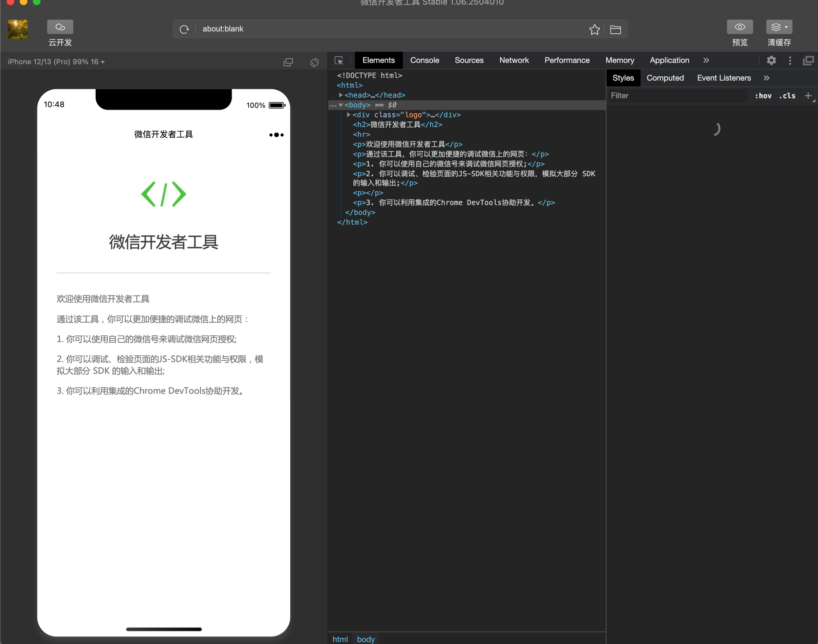Click simulator text 欢迎使用微信开发者工具
The width and height of the screenshot is (818, 644).
tap(103, 299)
